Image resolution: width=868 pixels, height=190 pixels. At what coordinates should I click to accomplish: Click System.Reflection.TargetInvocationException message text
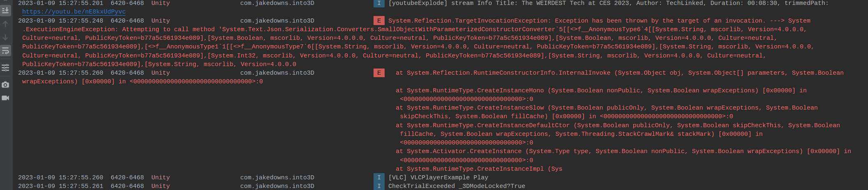click(599, 21)
